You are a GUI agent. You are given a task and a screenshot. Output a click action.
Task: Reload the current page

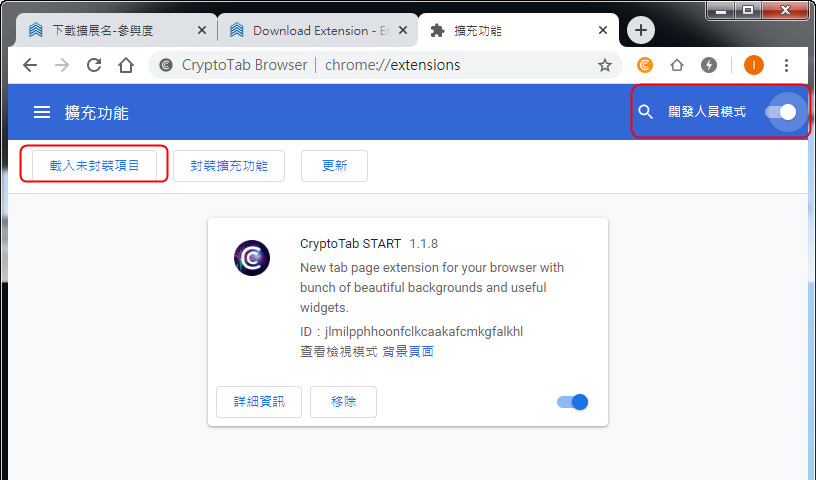pyautogui.click(x=94, y=65)
